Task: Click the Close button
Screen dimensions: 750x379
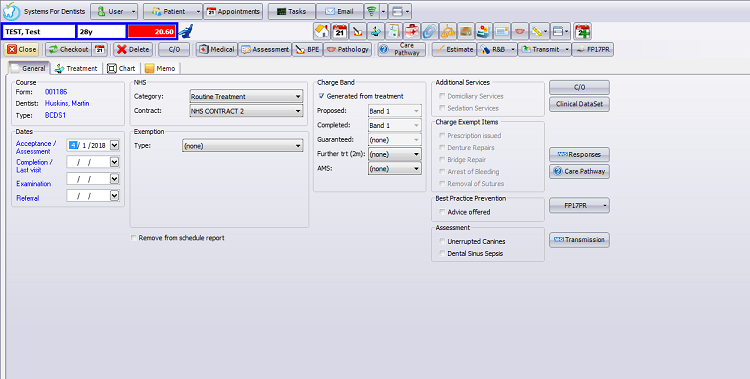Action: click(x=22, y=49)
